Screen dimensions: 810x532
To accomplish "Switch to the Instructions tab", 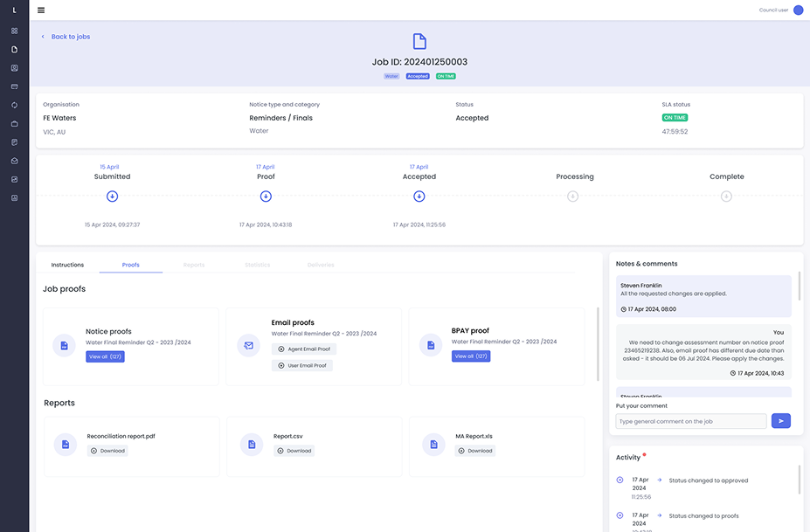I will tap(67, 265).
